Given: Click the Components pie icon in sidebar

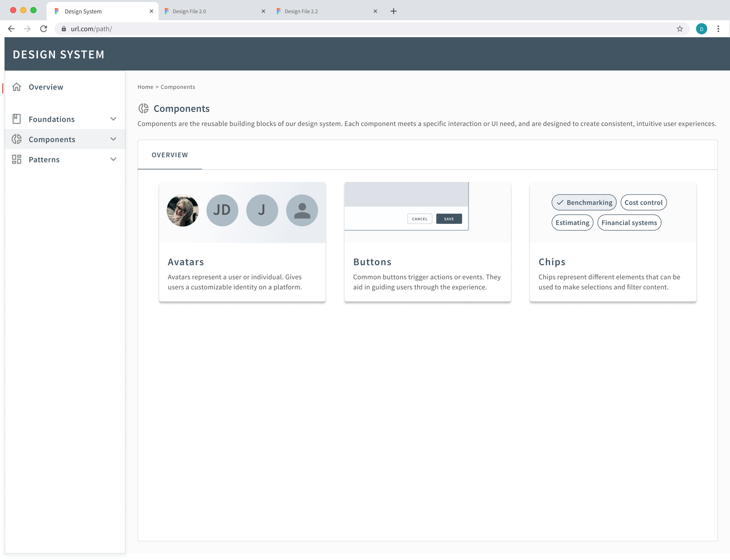Looking at the screenshot, I should tap(16, 139).
